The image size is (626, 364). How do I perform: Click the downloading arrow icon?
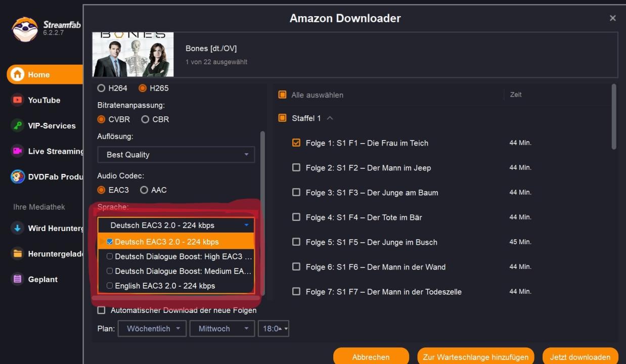click(18, 228)
